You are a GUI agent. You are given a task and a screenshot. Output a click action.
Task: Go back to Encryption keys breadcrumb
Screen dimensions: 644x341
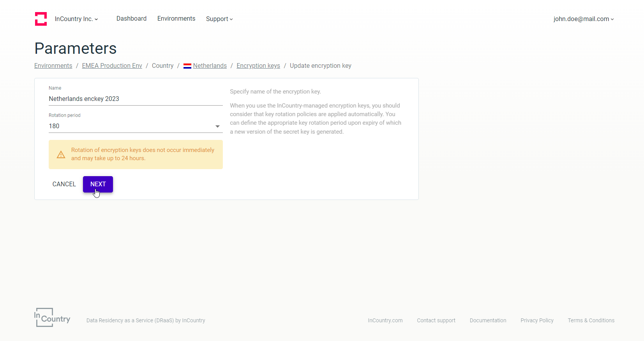click(258, 65)
